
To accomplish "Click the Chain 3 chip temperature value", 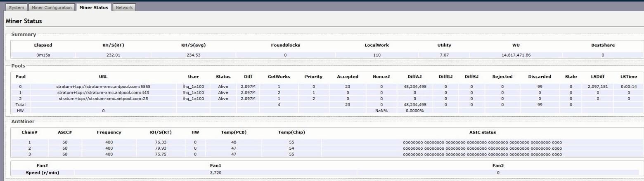I will coord(291,154).
